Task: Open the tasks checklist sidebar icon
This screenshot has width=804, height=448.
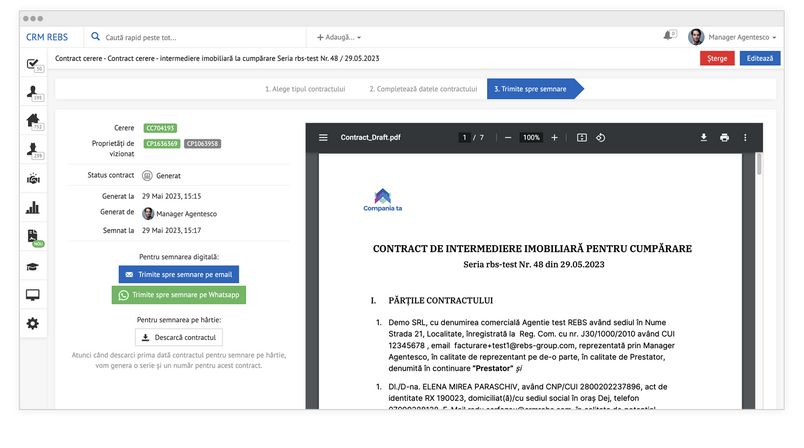Action: pyautogui.click(x=33, y=65)
